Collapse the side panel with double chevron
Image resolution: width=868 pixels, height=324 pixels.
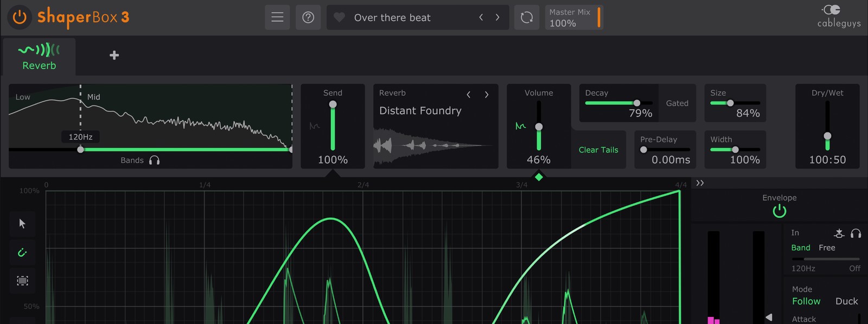click(x=700, y=183)
